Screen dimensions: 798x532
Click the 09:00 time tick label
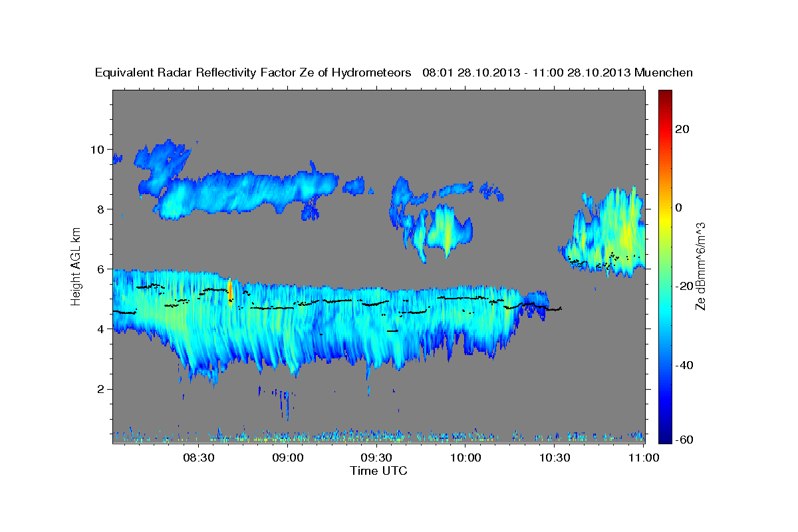click(x=288, y=458)
